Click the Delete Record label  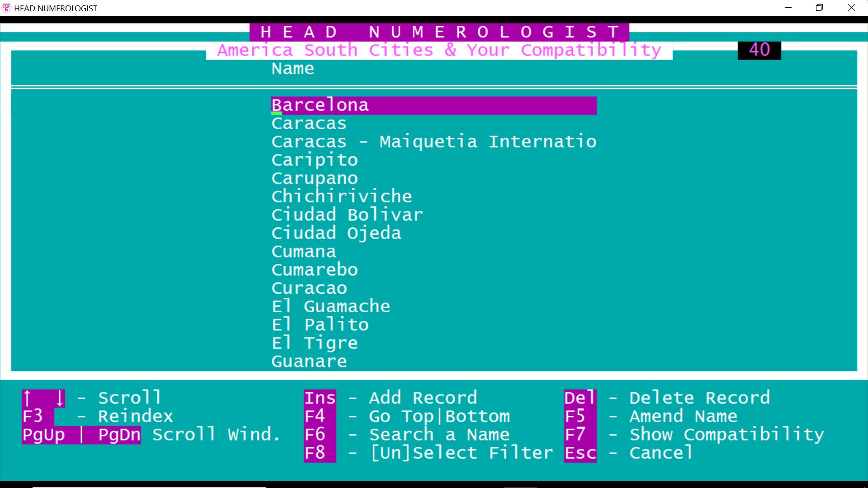(700, 398)
